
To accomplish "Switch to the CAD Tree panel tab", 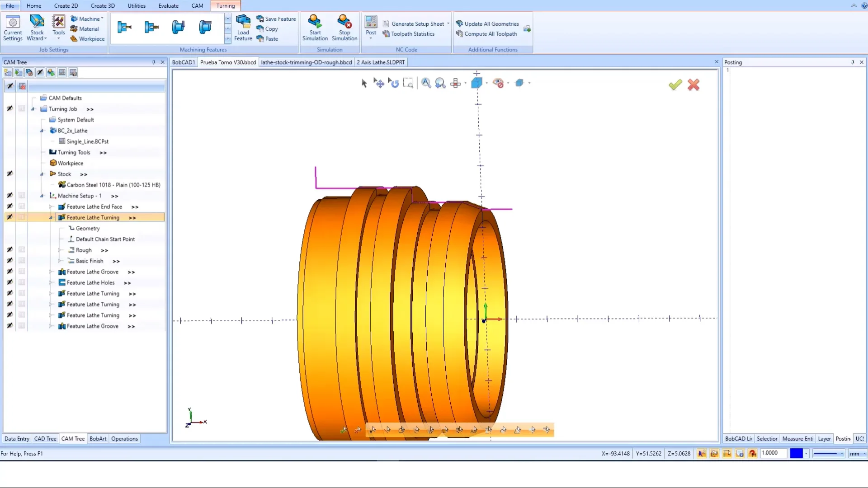I will pyautogui.click(x=45, y=439).
